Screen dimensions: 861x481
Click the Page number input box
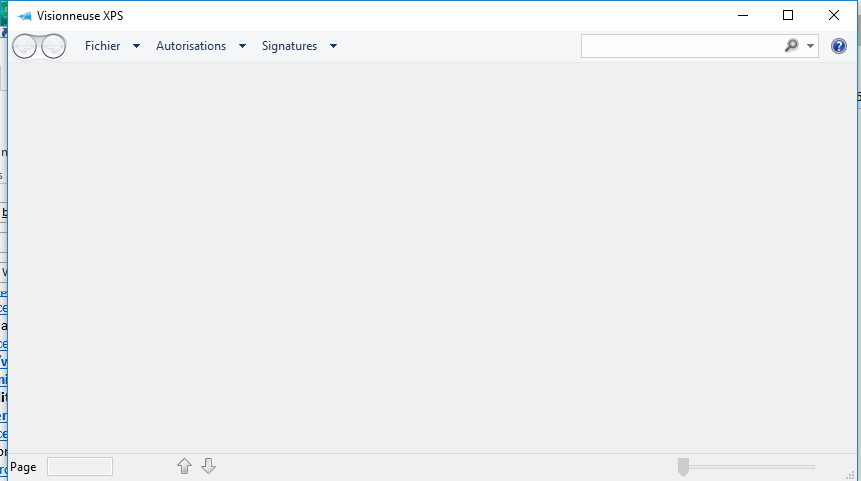(80, 467)
